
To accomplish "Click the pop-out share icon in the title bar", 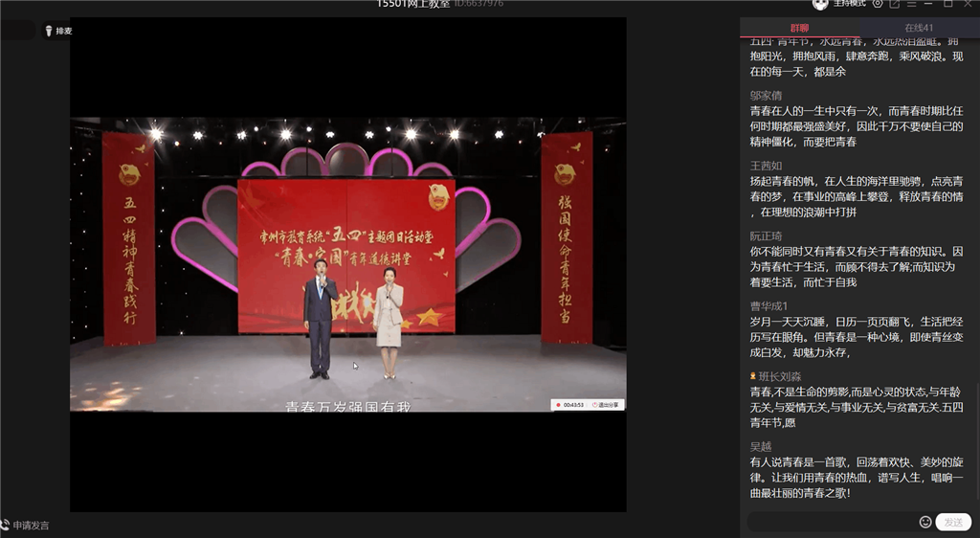I will (x=895, y=4).
